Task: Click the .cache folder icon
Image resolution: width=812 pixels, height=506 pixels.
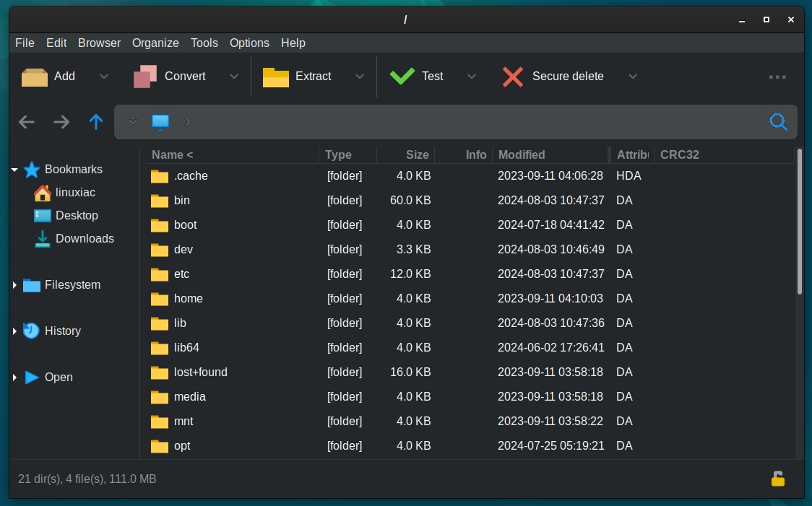Action: [x=160, y=176]
